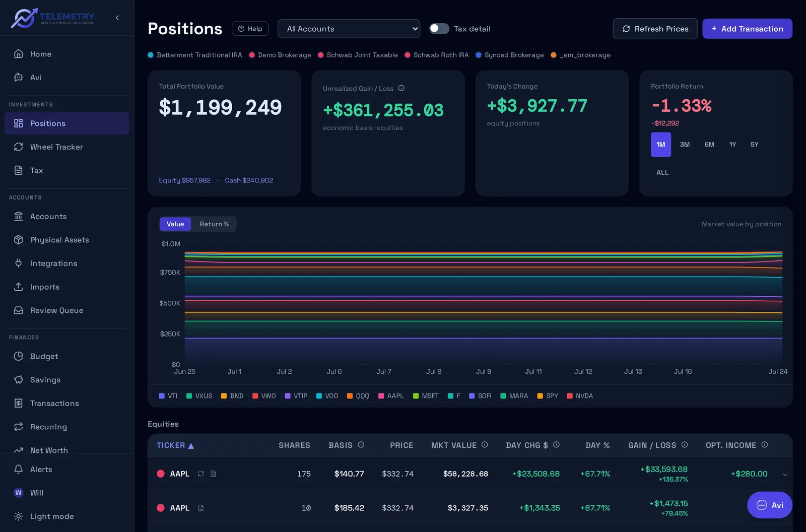
Task: Open the All Accounts dropdown
Action: tap(349, 29)
